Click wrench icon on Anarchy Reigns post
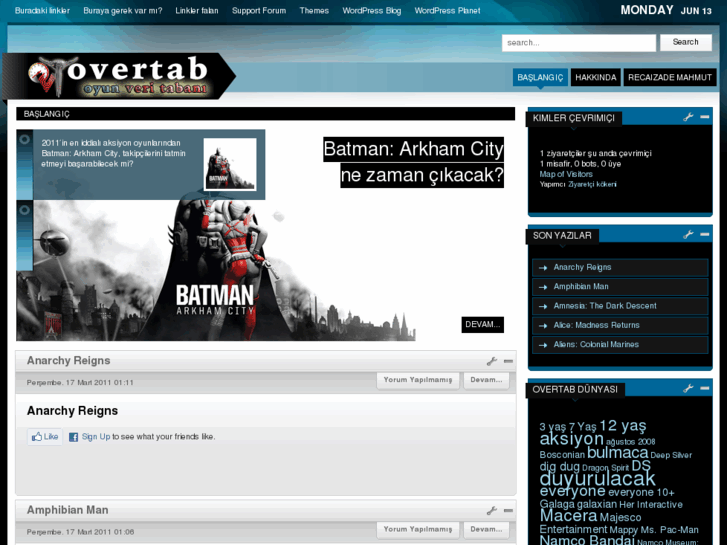Image resolution: width=727 pixels, height=545 pixels. pyautogui.click(x=492, y=361)
